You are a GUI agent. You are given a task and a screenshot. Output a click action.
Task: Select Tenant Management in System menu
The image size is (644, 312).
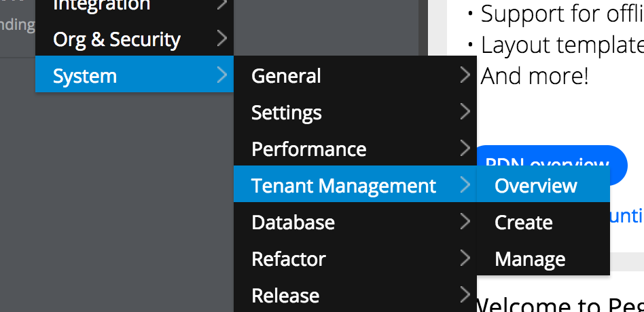355,184
